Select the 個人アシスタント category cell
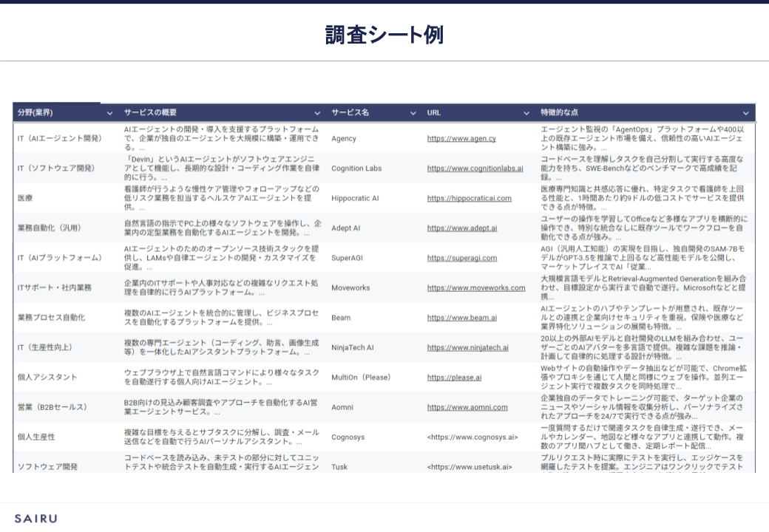The width and height of the screenshot is (769, 532). coord(47,377)
